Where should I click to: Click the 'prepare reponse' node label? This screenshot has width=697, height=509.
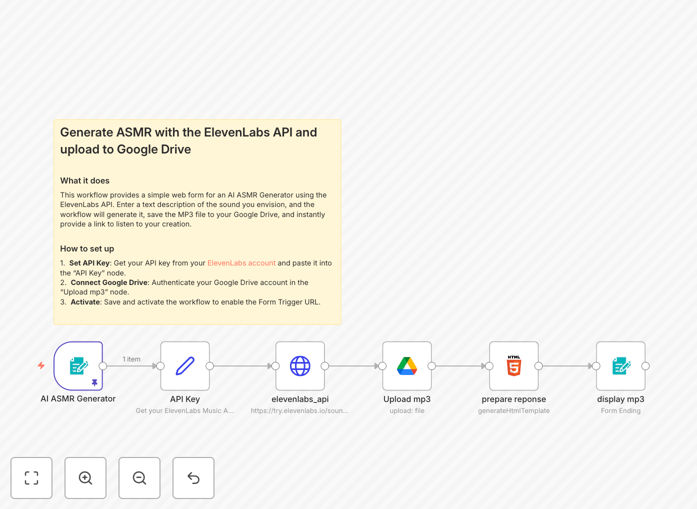coord(514,399)
